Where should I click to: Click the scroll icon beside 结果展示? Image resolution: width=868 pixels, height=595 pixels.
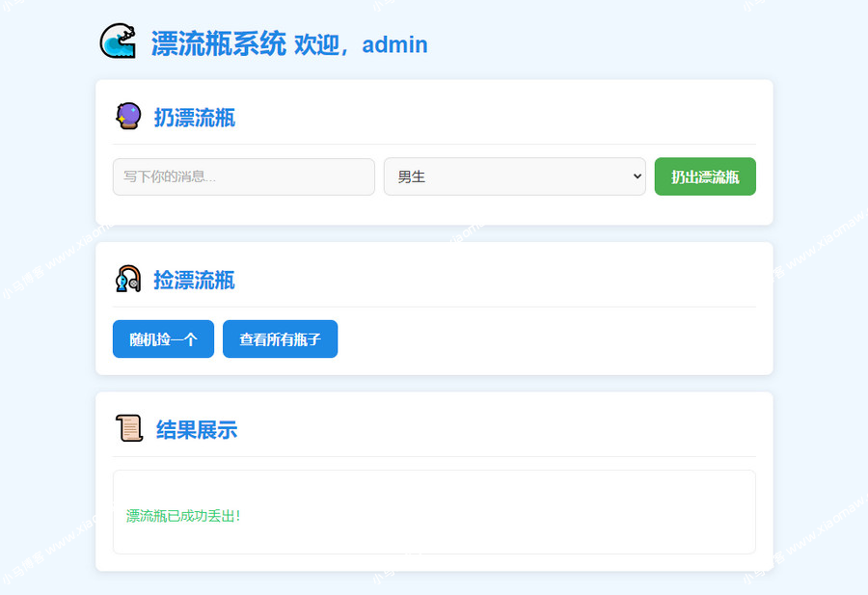pyautogui.click(x=129, y=429)
